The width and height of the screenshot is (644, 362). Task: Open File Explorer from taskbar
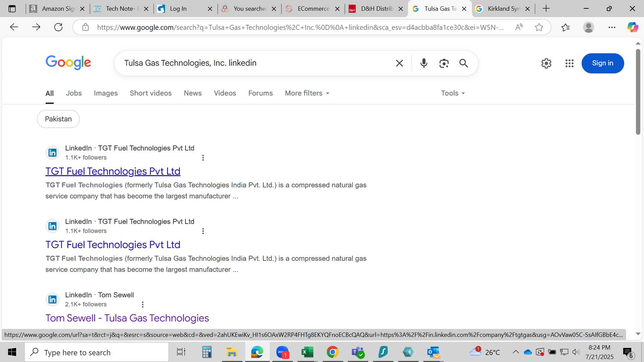232,352
